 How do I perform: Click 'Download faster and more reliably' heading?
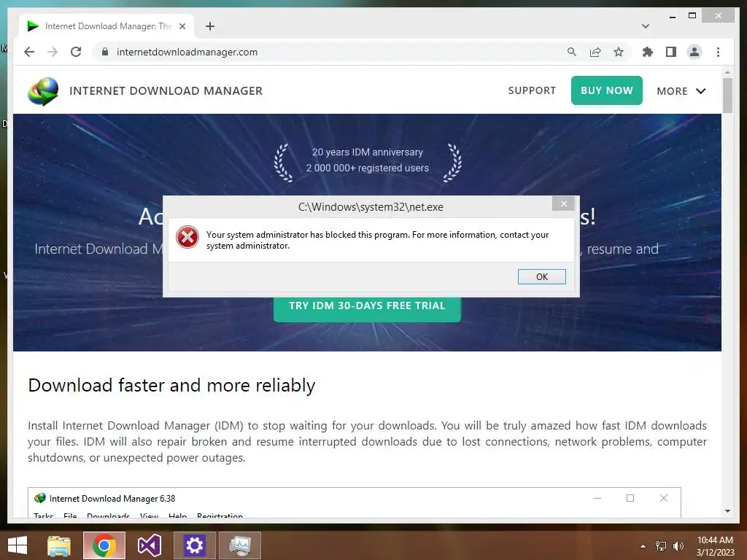[x=171, y=385]
